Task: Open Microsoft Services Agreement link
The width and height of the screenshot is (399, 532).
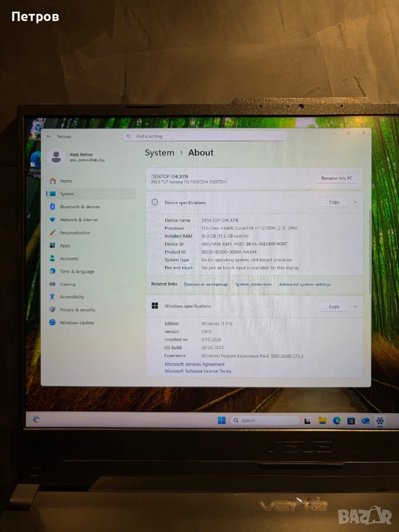Action: pos(195,364)
